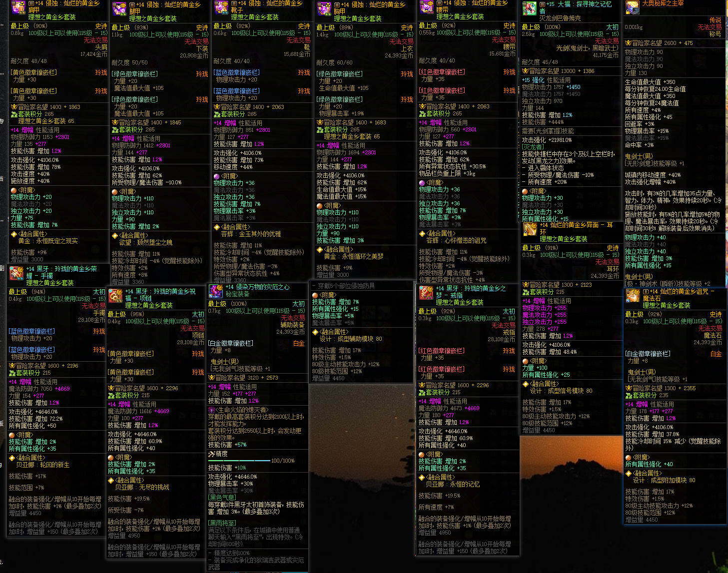Click the 耐久度 48/48 durability line
Image resolution: width=728 pixels, height=573 pixels.
(x=29, y=61)
